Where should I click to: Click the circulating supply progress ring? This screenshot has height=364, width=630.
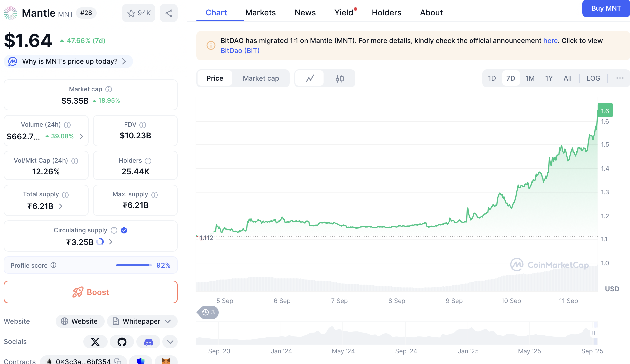[100, 242]
